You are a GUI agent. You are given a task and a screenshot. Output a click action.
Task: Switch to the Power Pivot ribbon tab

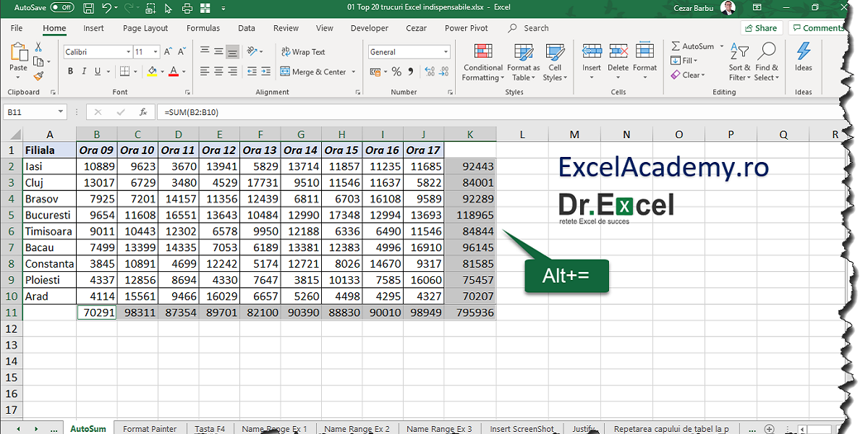coord(467,28)
